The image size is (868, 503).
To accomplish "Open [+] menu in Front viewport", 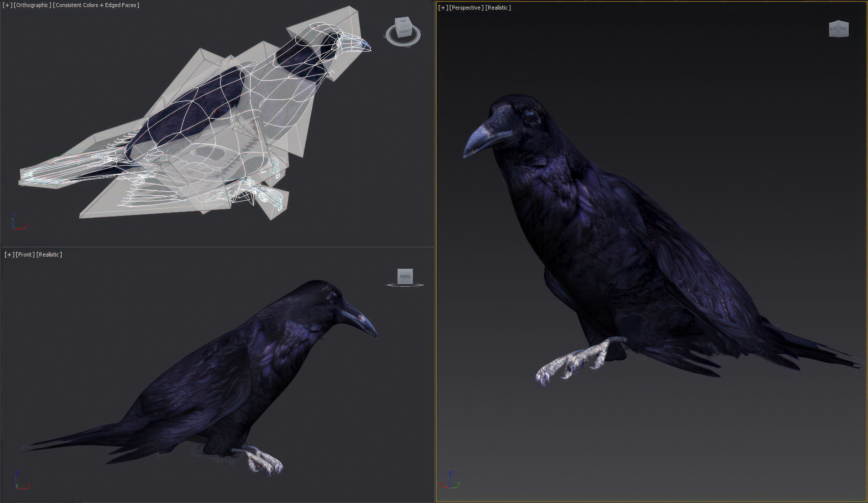I will click(x=9, y=255).
